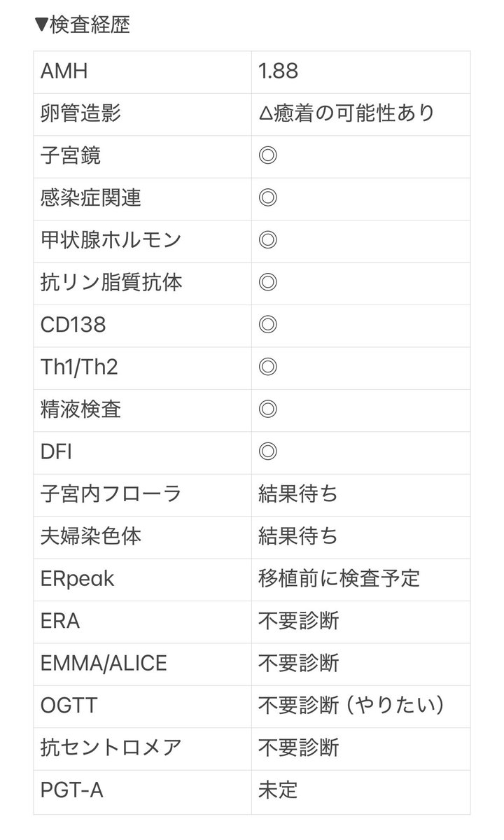Screen dimensions: 504x840
Task: Click the double-circle mark for DFI
Action: pyautogui.click(x=268, y=451)
